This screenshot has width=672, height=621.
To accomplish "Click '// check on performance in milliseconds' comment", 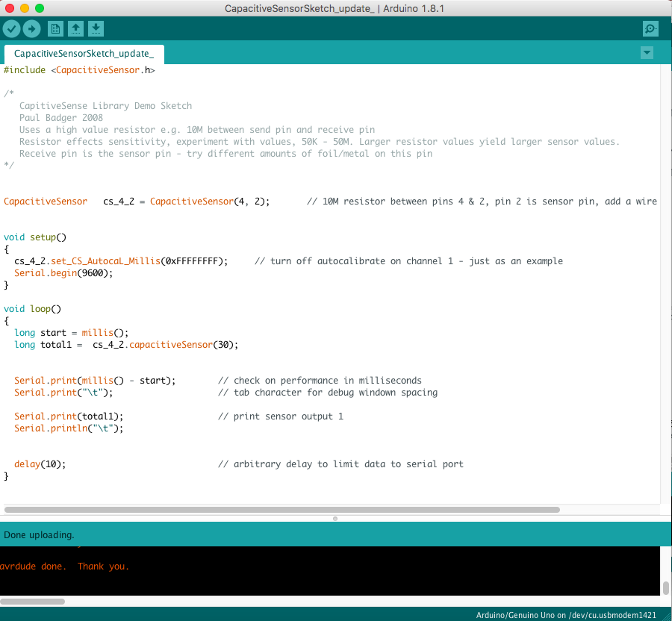I will pos(320,381).
